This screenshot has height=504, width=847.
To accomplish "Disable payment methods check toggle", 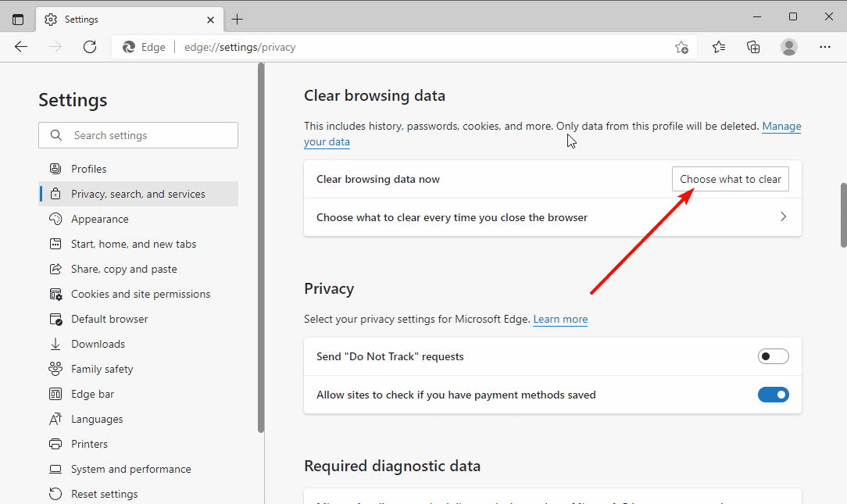I will point(773,395).
